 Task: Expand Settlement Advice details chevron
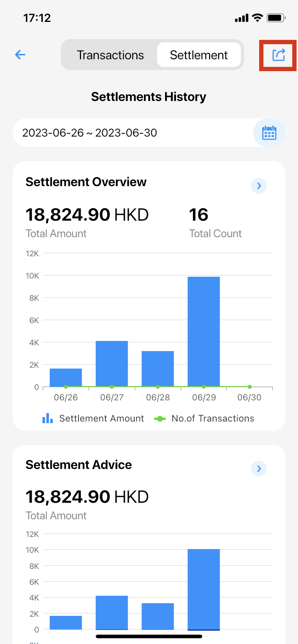[x=259, y=469]
